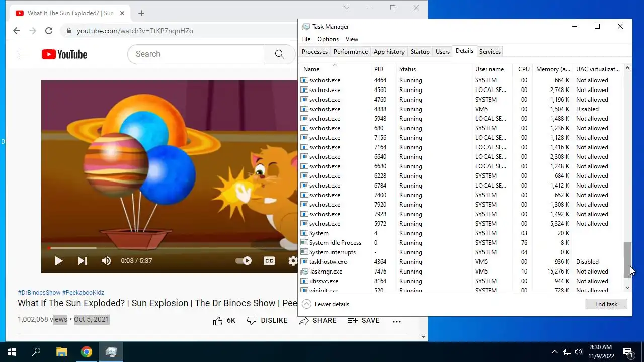Image resolution: width=644 pixels, height=362 pixels.
Task: Open taskbar search icon
Action: click(x=36, y=352)
